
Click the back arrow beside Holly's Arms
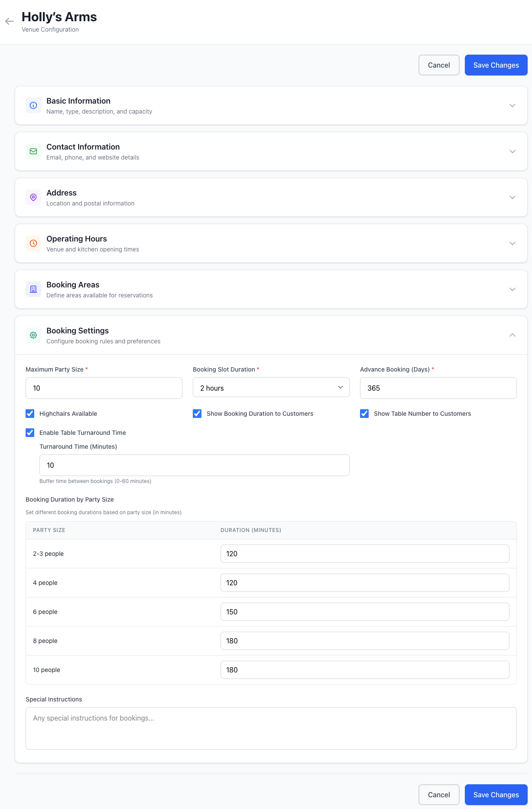[x=10, y=21]
